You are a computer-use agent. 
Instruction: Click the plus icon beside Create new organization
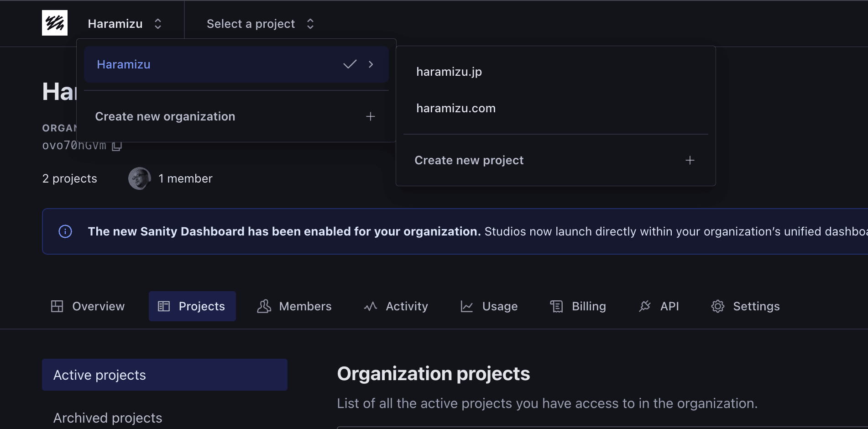(370, 117)
